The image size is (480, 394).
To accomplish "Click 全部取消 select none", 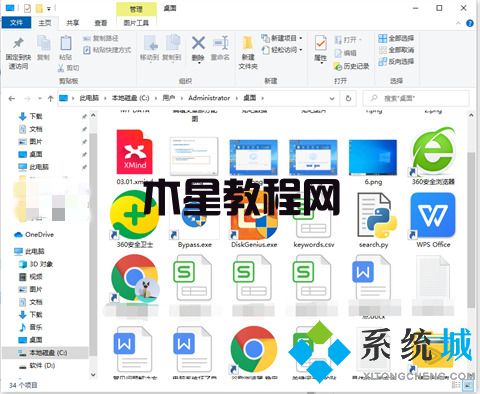I will [x=396, y=50].
